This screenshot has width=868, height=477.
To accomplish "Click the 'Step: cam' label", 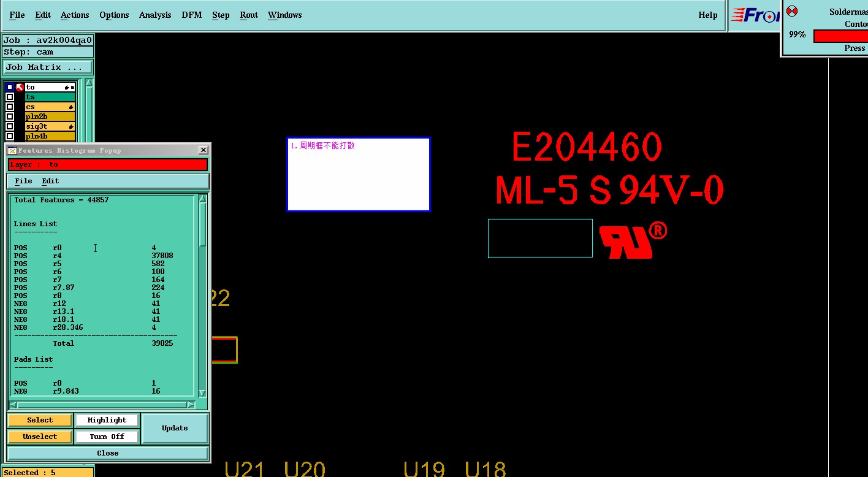I will pos(48,52).
